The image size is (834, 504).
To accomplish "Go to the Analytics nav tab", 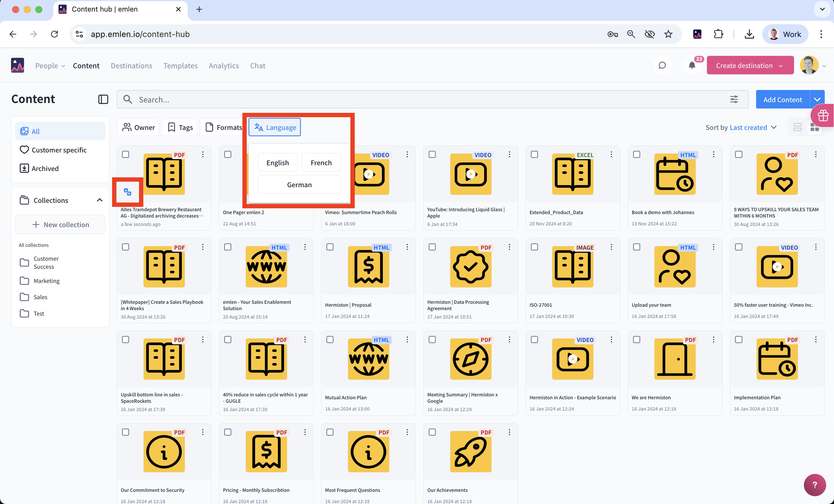I will click(x=224, y=65).
